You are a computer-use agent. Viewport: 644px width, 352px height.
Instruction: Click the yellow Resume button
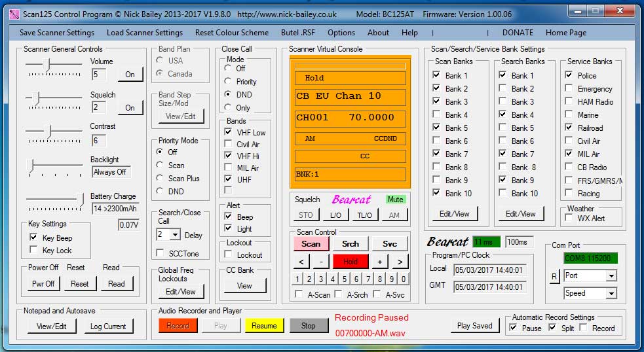click(x=264, y=326)
